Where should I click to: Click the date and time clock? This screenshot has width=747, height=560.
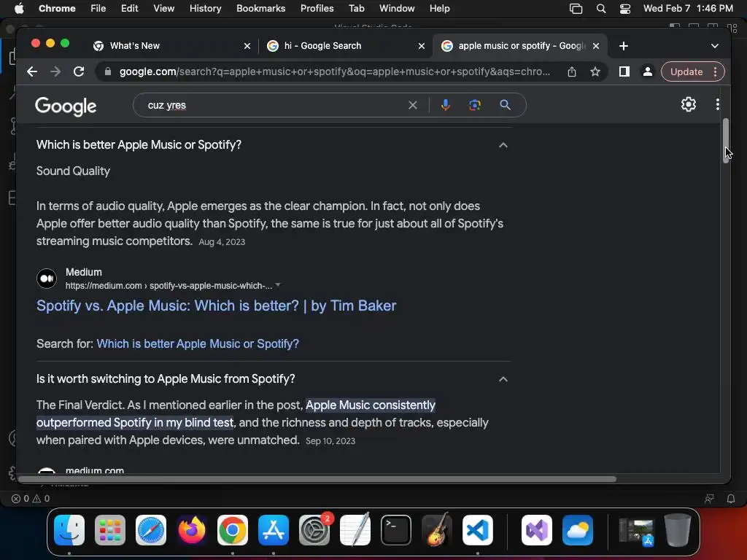tap(688, 9)
